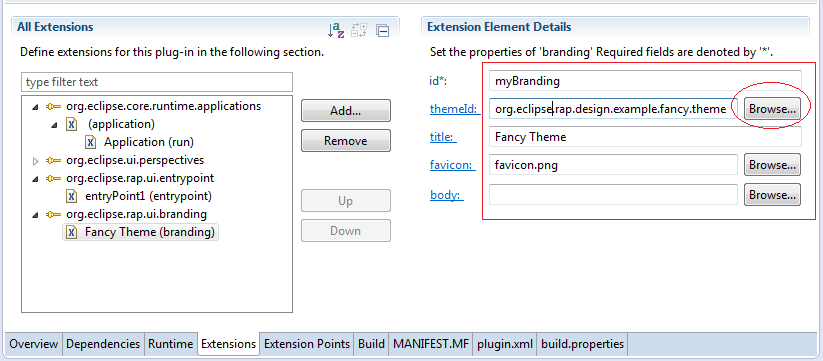Click the (application) element icon
Image resolution: width=823 pixels, height=361 pixels.
point(71,124)
